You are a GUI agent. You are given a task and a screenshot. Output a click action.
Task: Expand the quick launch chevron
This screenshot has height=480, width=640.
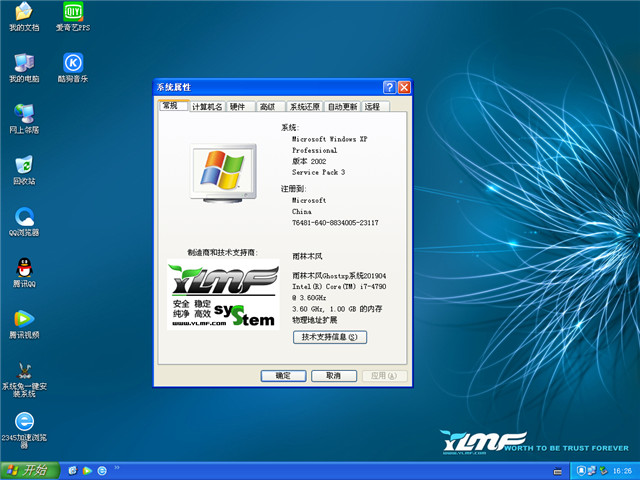(117, 467)
